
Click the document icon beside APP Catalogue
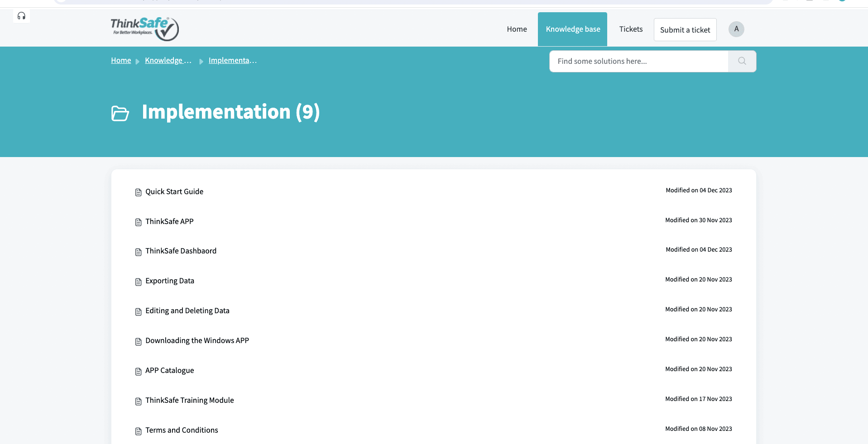coord(138,372)
